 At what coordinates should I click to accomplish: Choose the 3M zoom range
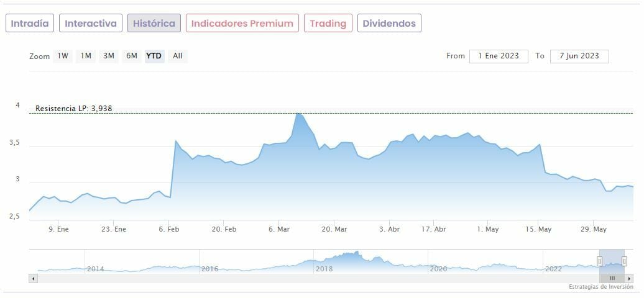pyautogui.click(x=109, y=56)
